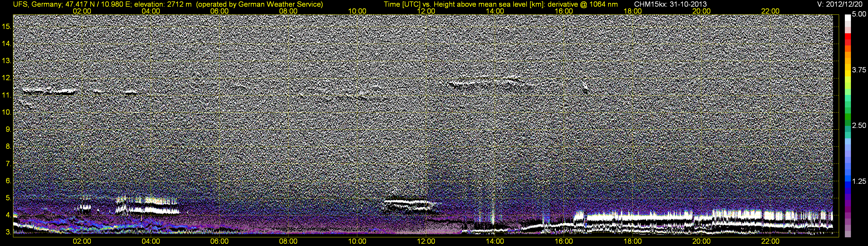This screenshot has width=868, height=246.
Task: Click the 16:00 label on the lower time axis
Action: click(564, 241)
